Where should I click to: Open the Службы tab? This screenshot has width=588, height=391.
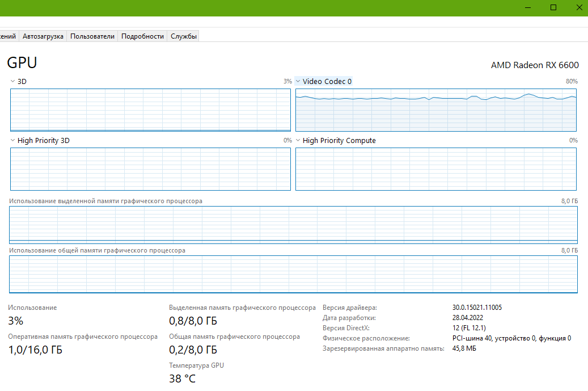coord(183,36)
